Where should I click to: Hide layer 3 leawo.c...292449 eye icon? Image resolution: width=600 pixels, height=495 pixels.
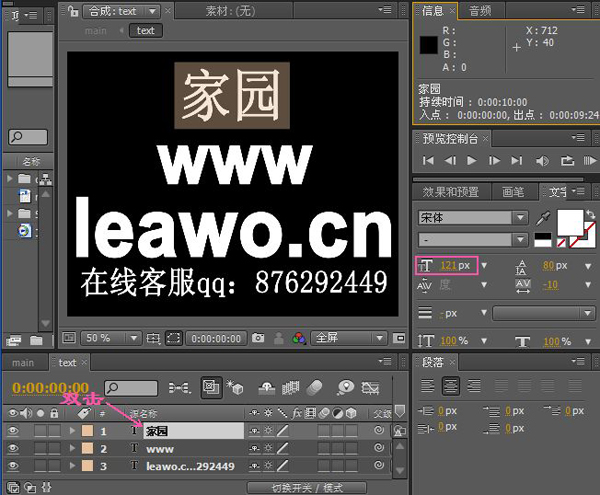point(13,466)
